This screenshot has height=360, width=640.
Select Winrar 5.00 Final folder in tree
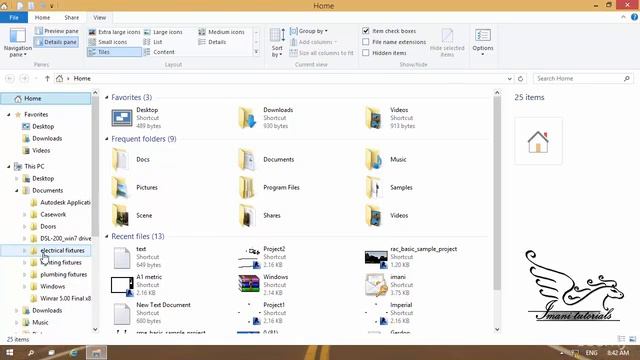[x=65, y=298]
